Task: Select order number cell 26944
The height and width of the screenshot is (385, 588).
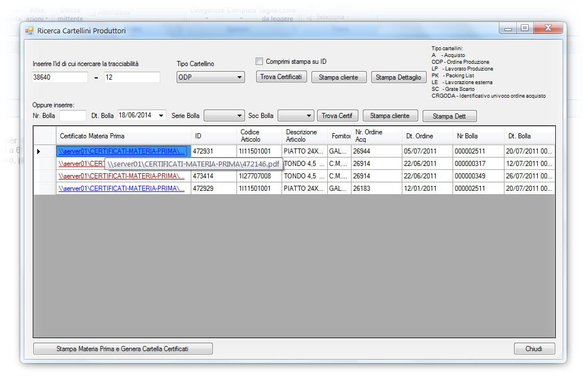Action: coord(376,151)
